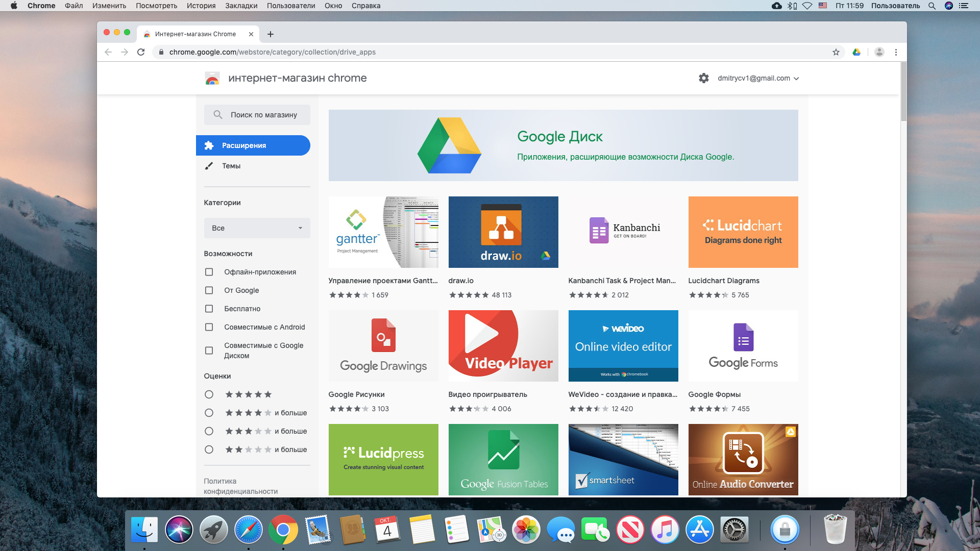Screen dimensions: 980x551
Task: Open Finder from the dock
Action: click(x=144, y=530)
